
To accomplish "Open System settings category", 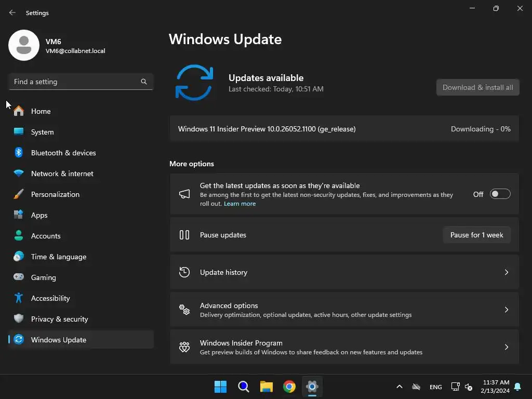I will (x=81, y=131).
